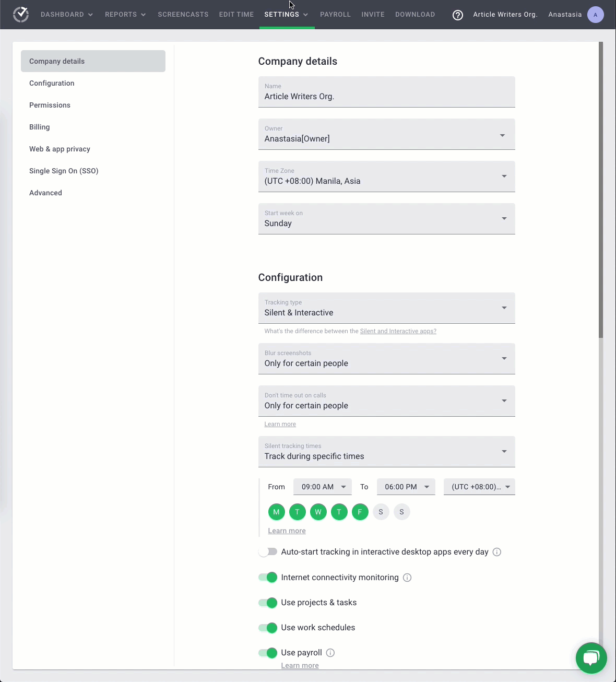Click the company Name input field

tap(387, 92)
